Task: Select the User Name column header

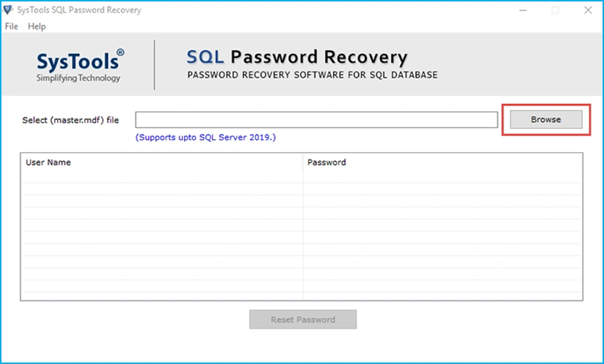Action: [48, 162]
